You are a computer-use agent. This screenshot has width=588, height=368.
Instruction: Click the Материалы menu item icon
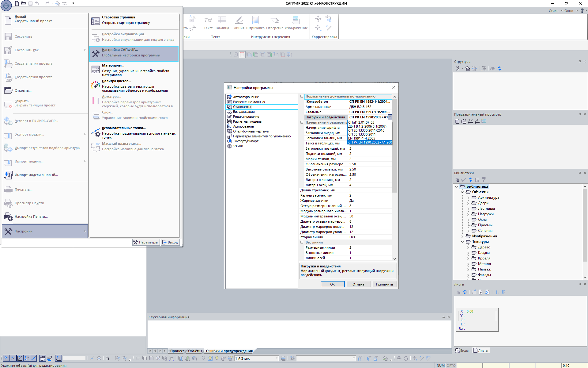(96, 70)
